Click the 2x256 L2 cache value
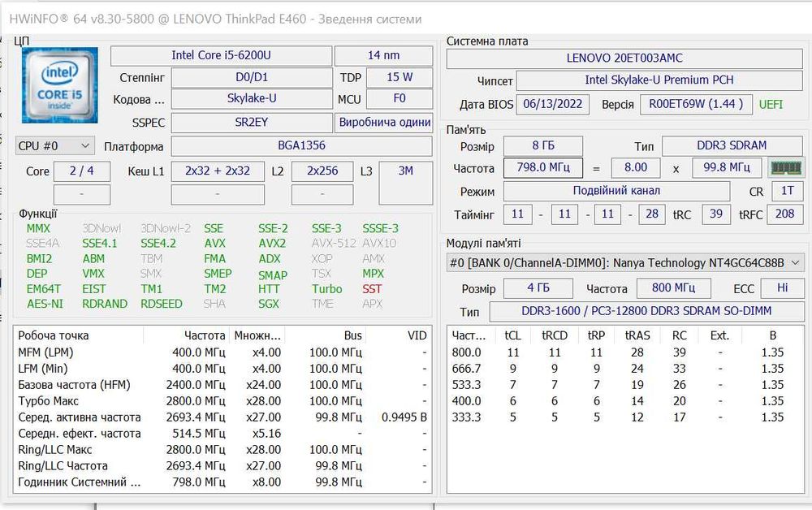 pyautogui.click(x=322, y=171)
